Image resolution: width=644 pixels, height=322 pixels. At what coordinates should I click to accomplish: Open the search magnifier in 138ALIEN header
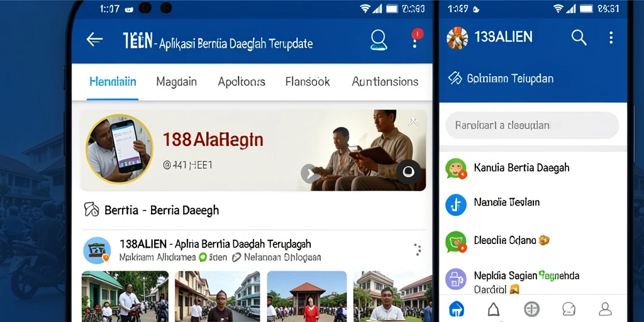579,37
